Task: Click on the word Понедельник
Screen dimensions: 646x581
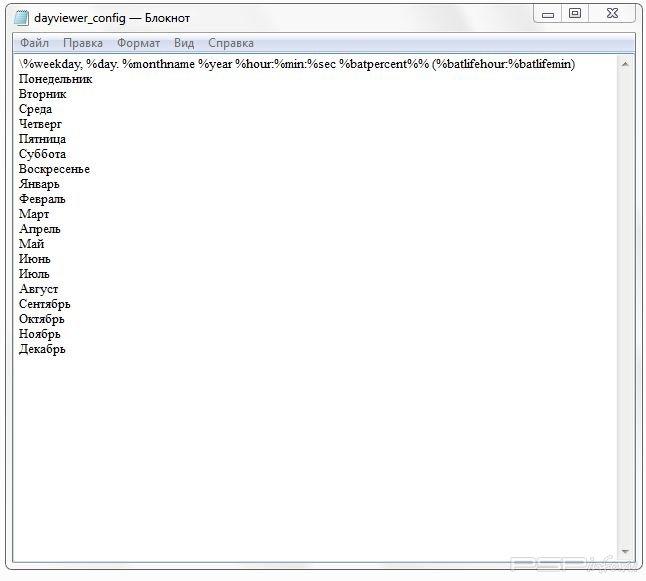Action: (x=55, y=79)
